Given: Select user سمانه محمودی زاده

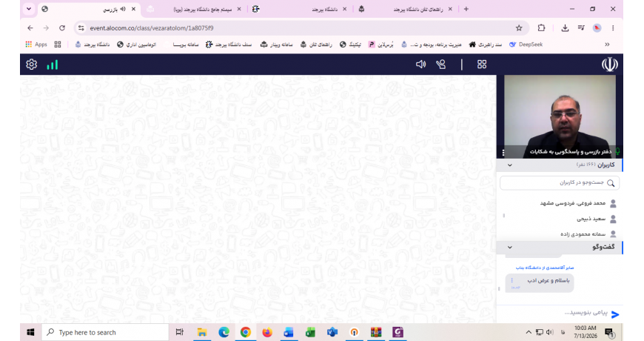Looking at the screenshot, I should click(x=583, y=234).
